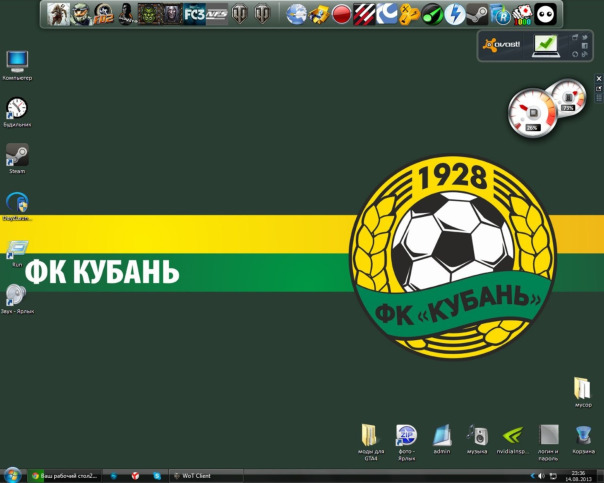The image size is (604, 483).
Task: Launch the black square two-eyes icon
Action: coord(545,14)
